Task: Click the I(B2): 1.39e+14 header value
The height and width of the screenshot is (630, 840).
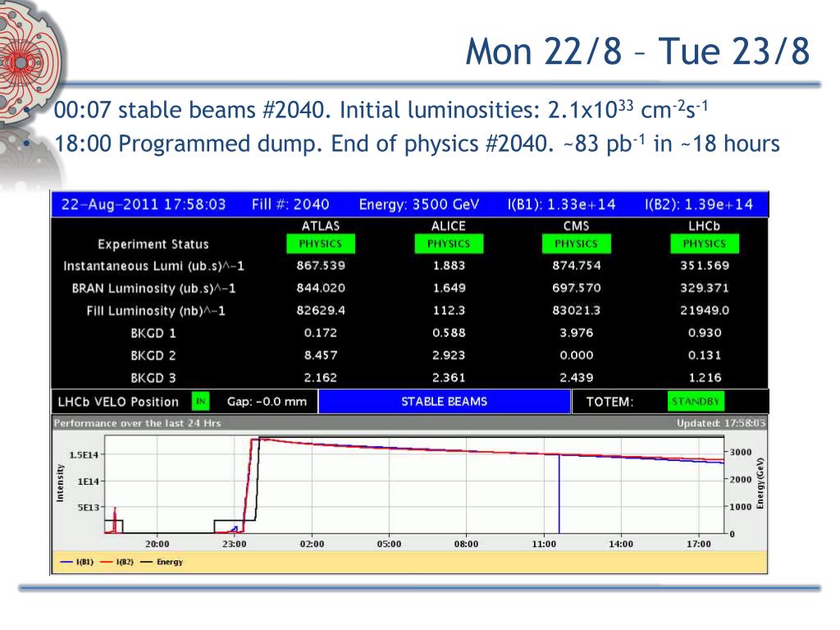Action: (699, 204)
